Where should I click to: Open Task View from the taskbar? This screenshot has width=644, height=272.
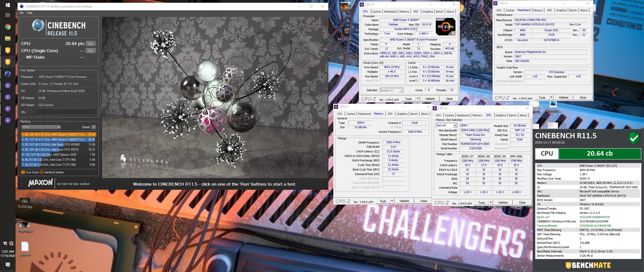[x=8, y=15]
